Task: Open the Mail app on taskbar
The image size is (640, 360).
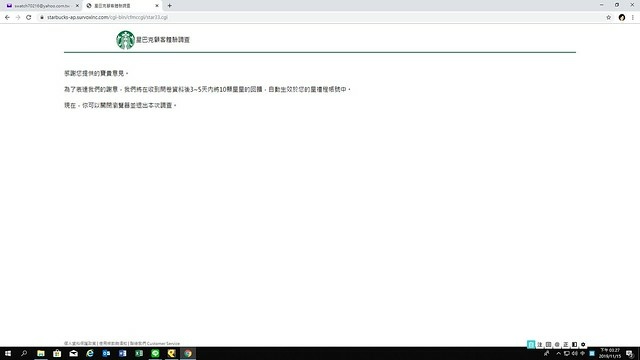Action: click(73, 353)
